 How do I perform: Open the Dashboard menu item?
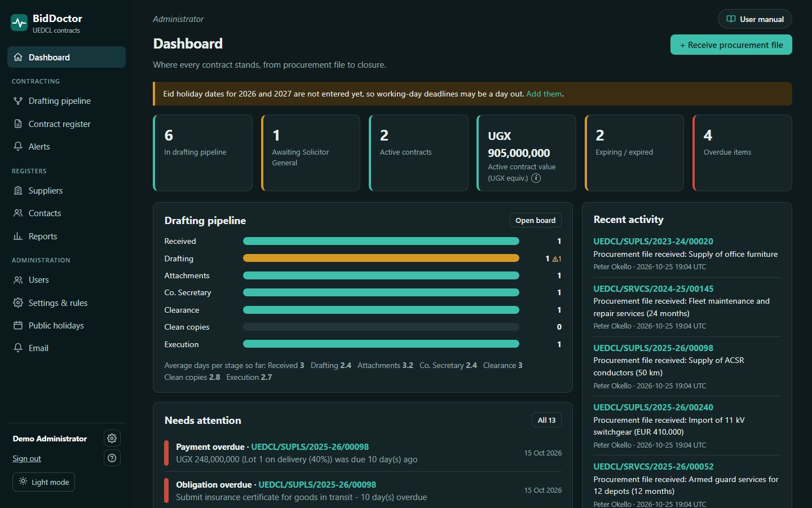(67, 57)
